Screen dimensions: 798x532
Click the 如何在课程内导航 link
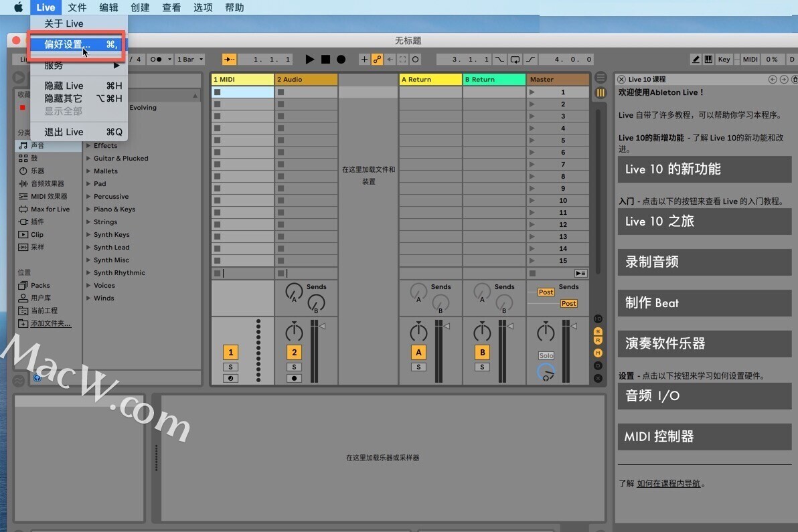(668, 483)
